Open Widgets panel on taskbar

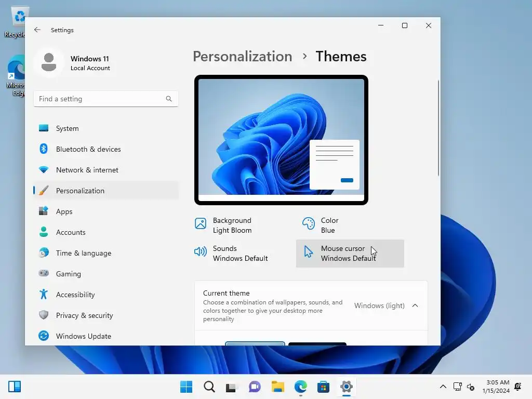pyautogui.click(x=15, y=387)
